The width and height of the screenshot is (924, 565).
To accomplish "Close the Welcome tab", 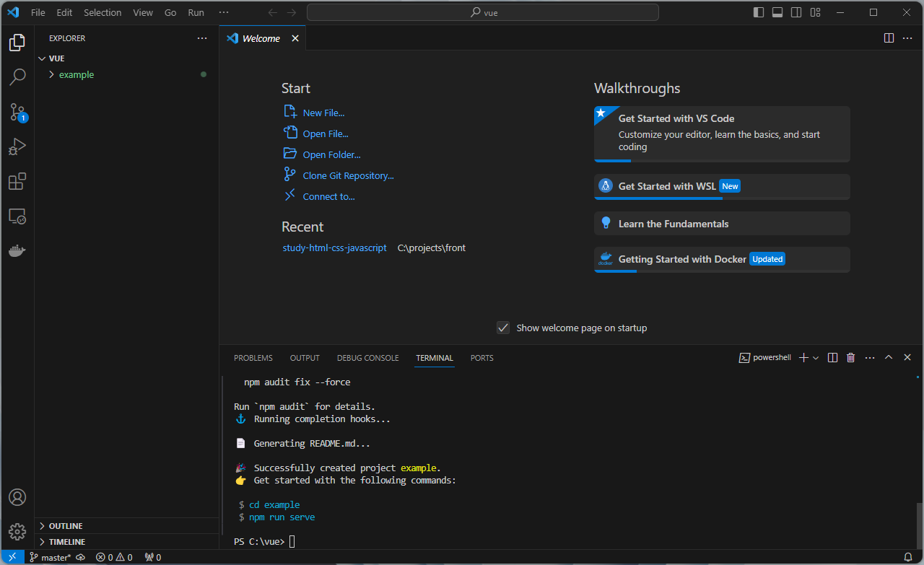I will 295,38.
